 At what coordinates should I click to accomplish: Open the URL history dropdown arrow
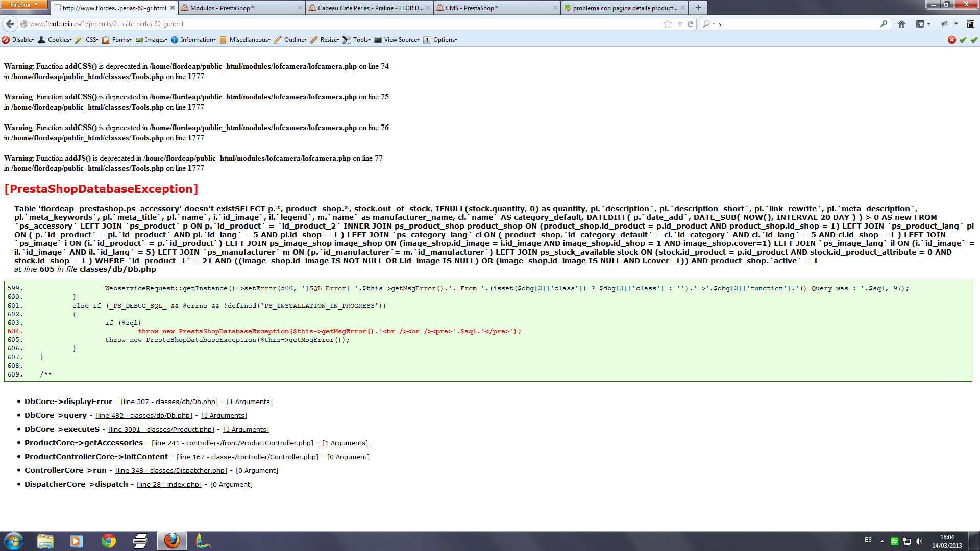pos(680,24)
